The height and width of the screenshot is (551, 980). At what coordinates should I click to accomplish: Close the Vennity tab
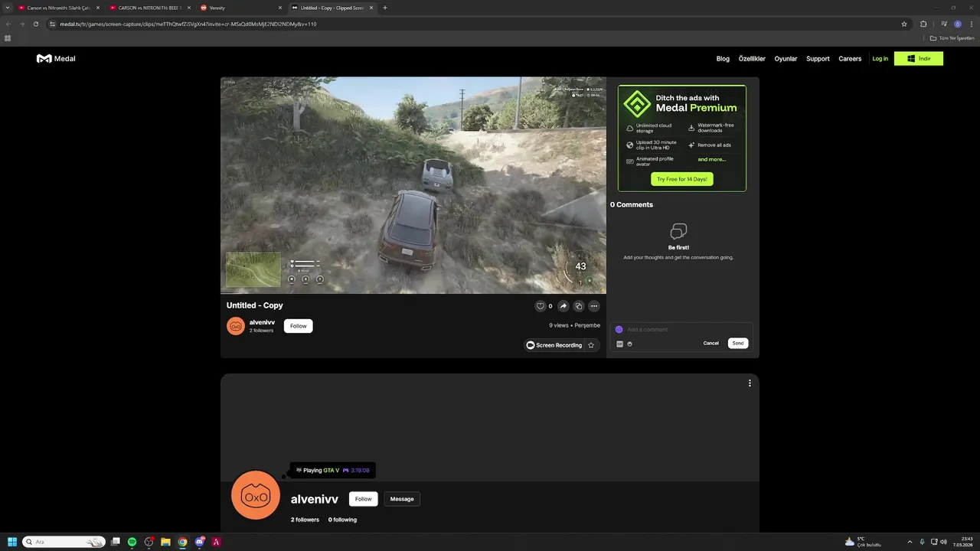coord(280,8)
